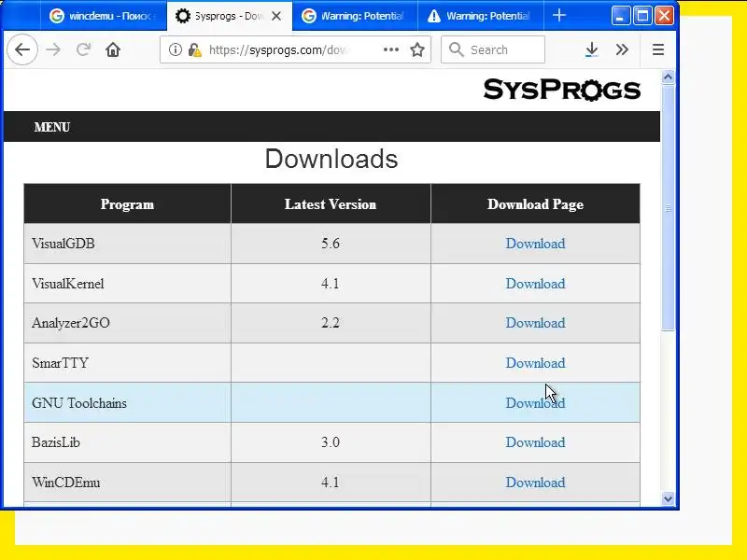
Task: Open the downloads arrow panel
Action: pyautogui.click(x=592, y=49)
